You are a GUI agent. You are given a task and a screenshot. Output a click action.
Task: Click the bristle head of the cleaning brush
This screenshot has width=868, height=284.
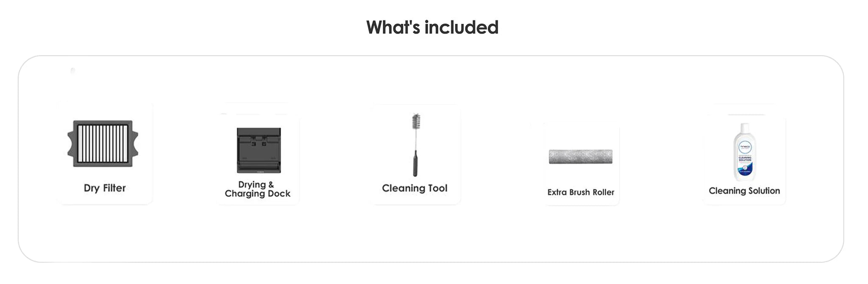pos(416,121)
